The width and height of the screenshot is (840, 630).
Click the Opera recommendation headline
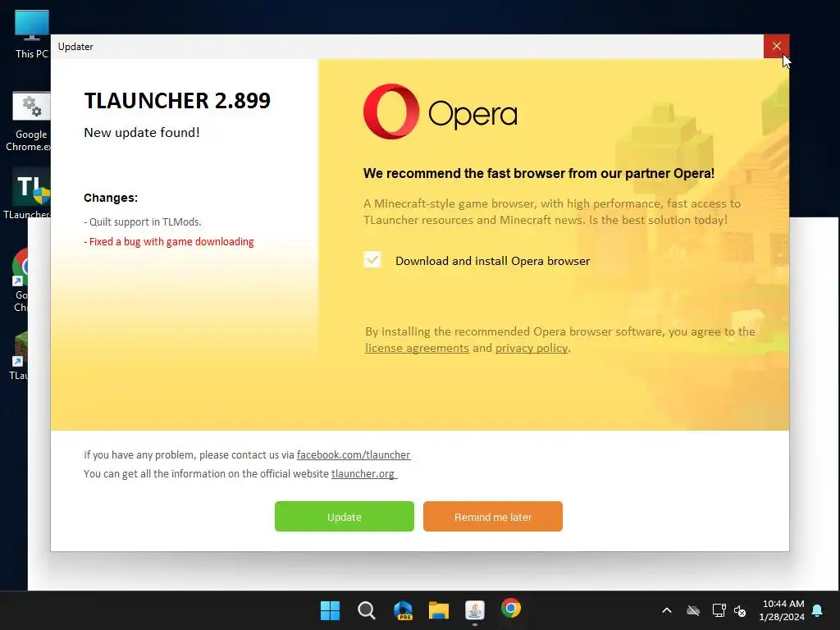[538, 173]
